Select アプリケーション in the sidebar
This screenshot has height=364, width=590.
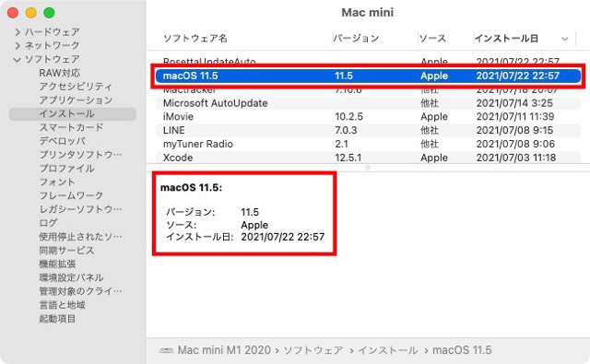coord(76,100)
